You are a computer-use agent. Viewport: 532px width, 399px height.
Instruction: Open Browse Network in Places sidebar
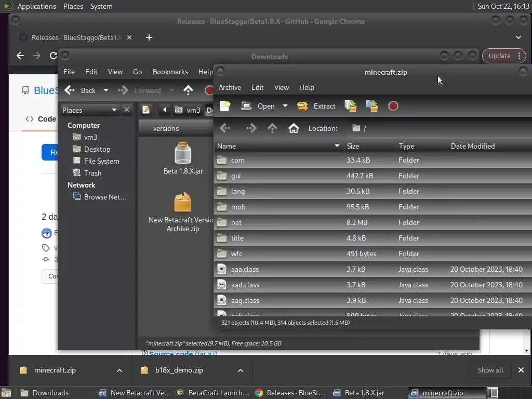click(x=100, y=197)
